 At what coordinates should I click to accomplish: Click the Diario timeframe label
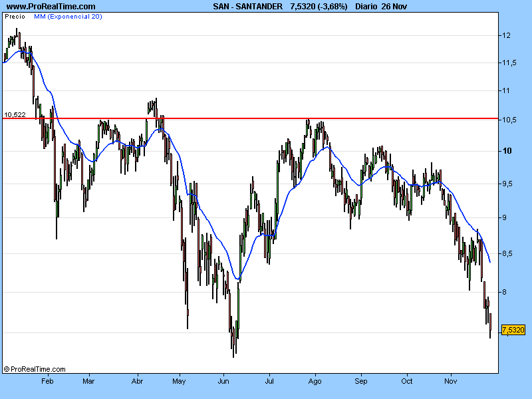[x=366, y=7]
